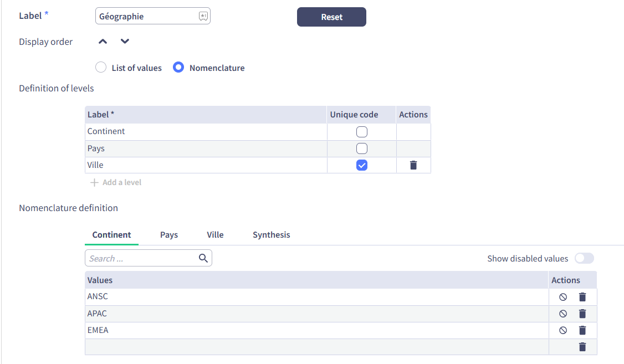Check Unique code for Continent

(x=361, y=132)
